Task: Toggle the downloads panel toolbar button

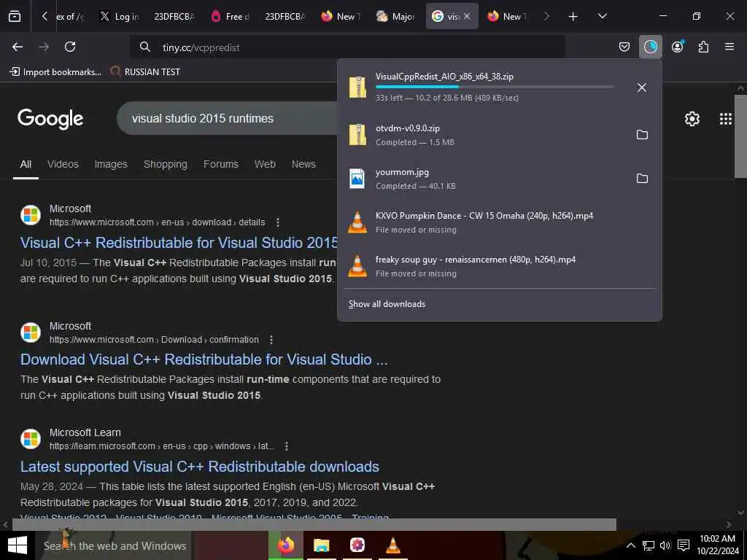Action: click(x=650, y=47)
